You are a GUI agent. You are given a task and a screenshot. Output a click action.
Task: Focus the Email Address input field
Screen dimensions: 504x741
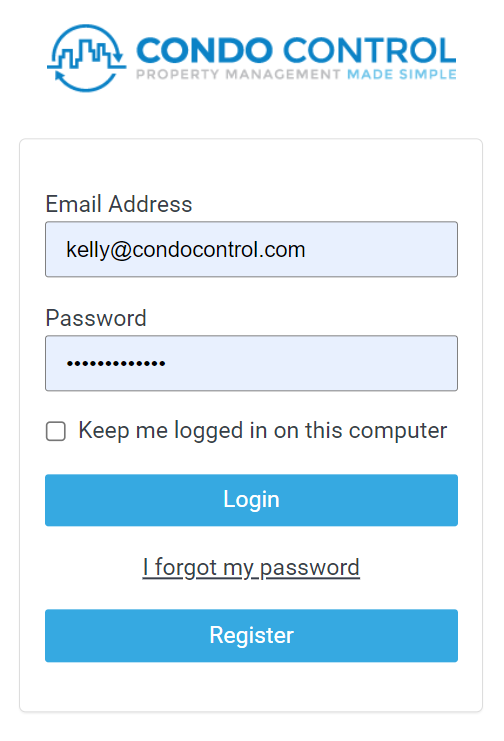[x=252, y=249]
